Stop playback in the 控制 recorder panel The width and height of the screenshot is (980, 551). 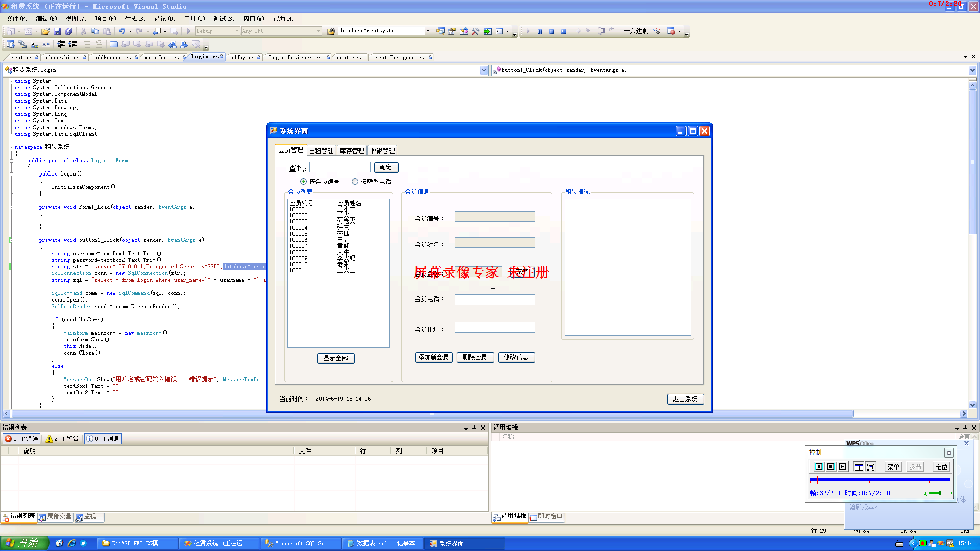click(x=830, y=467)
